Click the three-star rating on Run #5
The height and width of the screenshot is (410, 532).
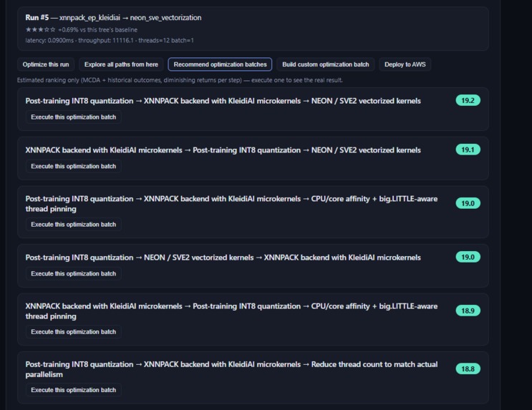[x=40, y=30]
